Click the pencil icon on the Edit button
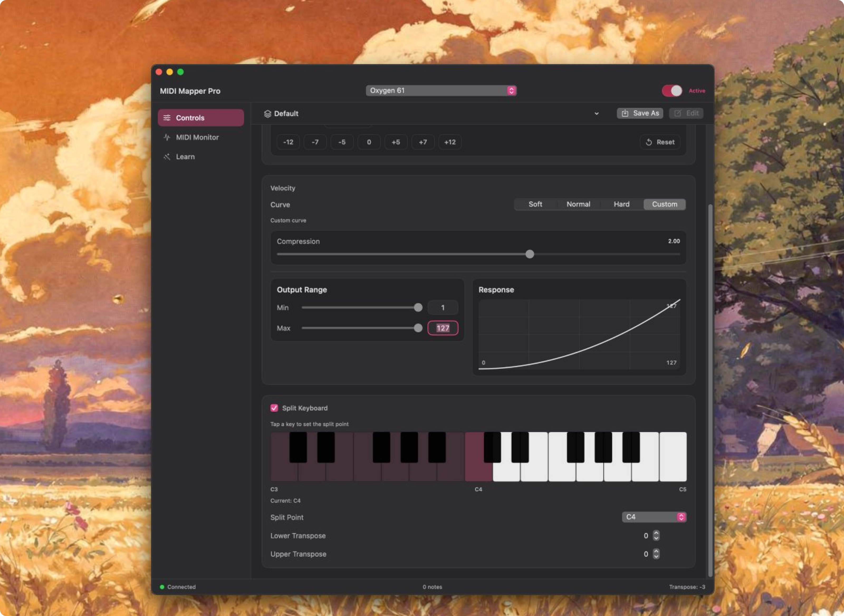Screen dimensions: 844x616 (x=678, y=113)
